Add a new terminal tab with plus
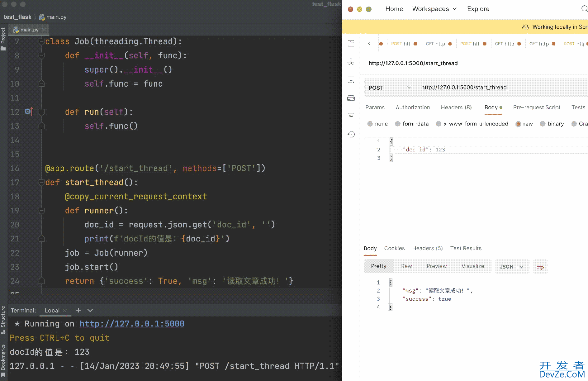Image resolution: width=588 pixels, height=381 pixels. point(78,310)
